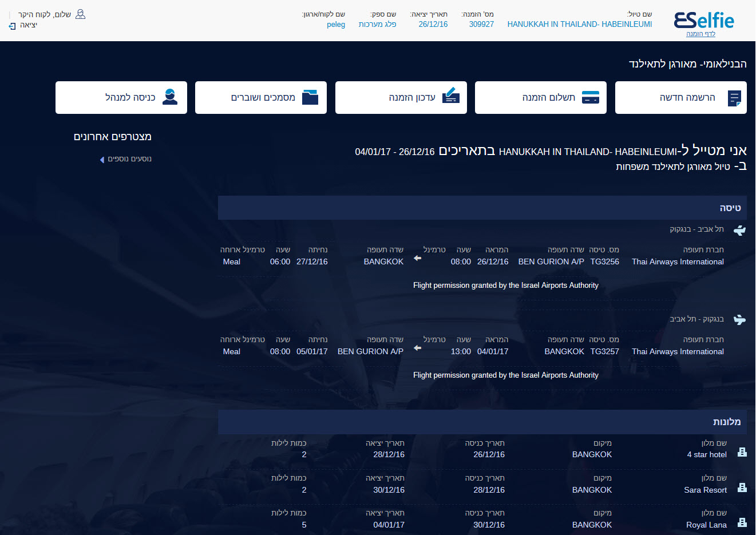This screenshot has height=535, width=756.
Task: Click the ESelfie logo
Action: [x=703, y=20]
